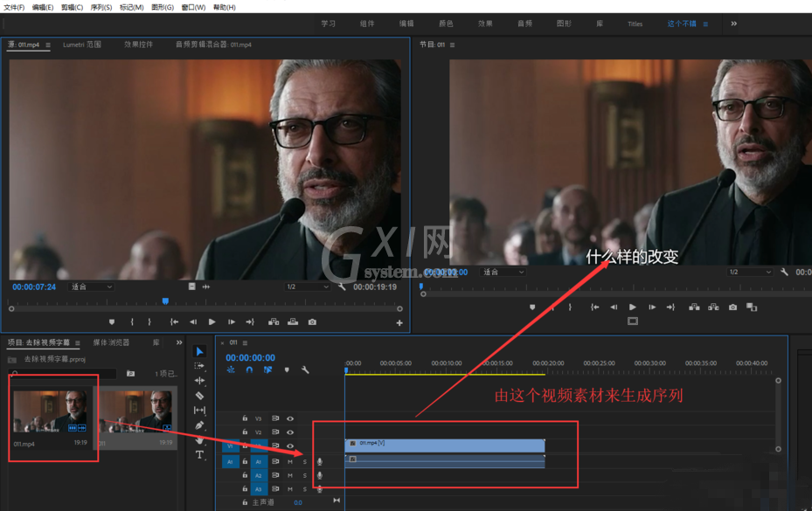Open Source monitor button editor plus
Viewport: 812px width, 511px height.
point(399,322)
